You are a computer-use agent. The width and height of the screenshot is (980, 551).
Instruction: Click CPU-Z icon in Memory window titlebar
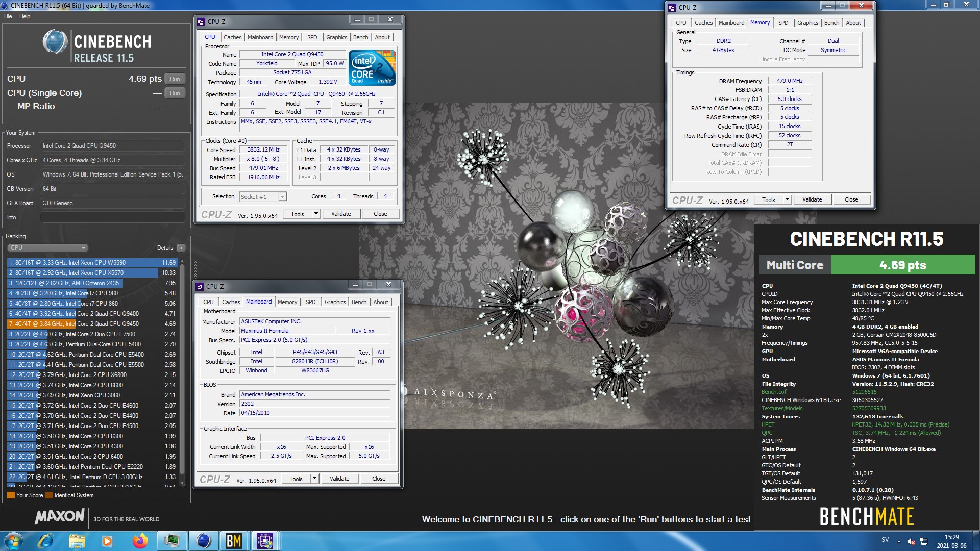[672, 7]
